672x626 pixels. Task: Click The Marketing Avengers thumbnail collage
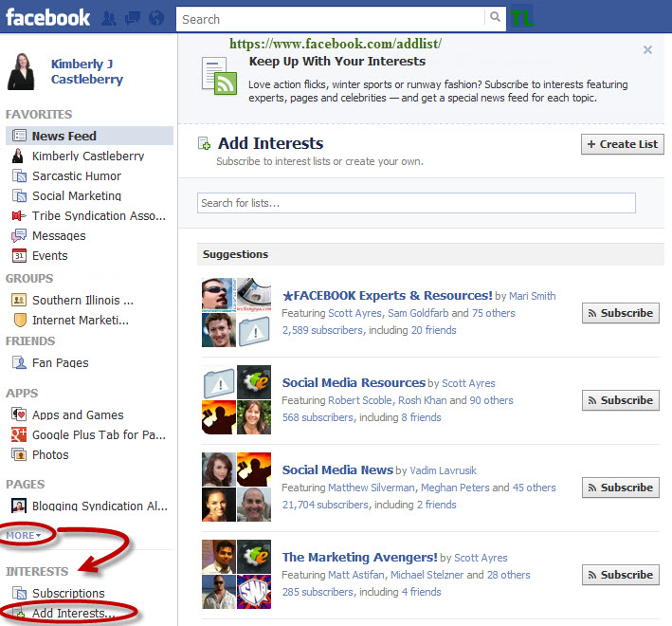click(236, 574)
